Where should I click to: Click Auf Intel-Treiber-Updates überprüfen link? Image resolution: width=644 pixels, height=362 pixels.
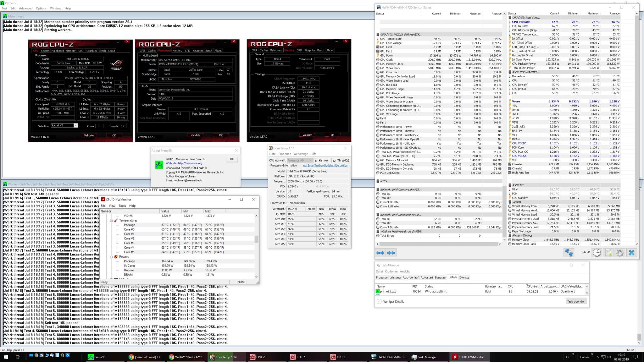[x=325, y=166]
